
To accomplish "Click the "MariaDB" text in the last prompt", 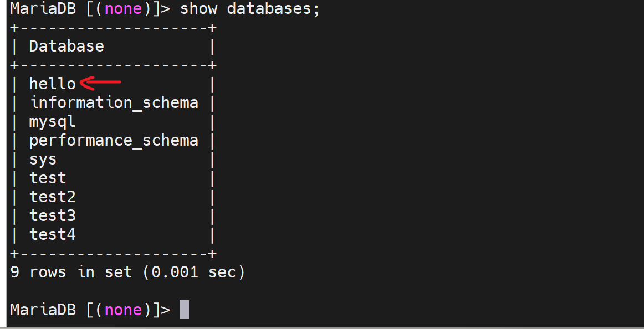I will click(x=43, y=310).
